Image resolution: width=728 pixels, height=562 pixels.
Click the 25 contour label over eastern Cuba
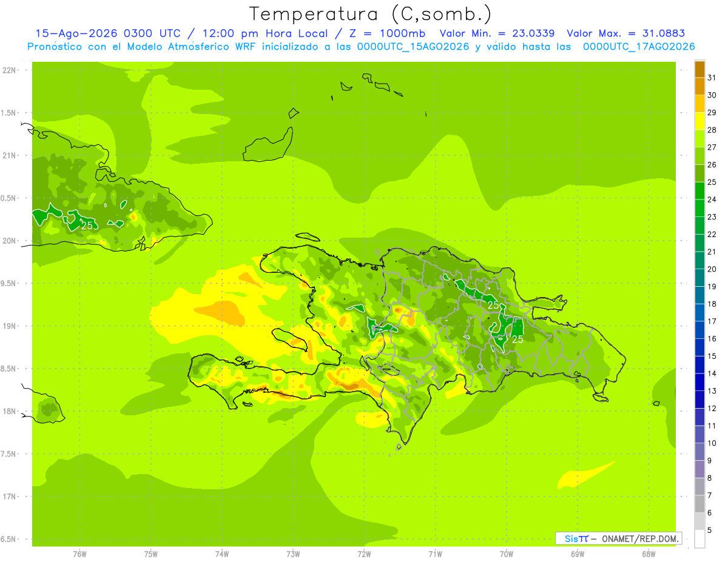(87, 225)
